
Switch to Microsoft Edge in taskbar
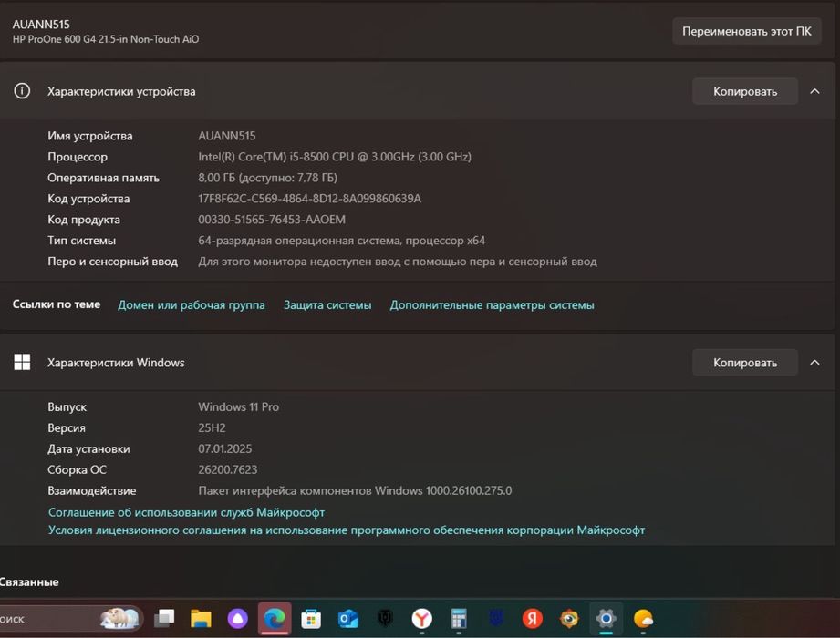tap(275, 619)
